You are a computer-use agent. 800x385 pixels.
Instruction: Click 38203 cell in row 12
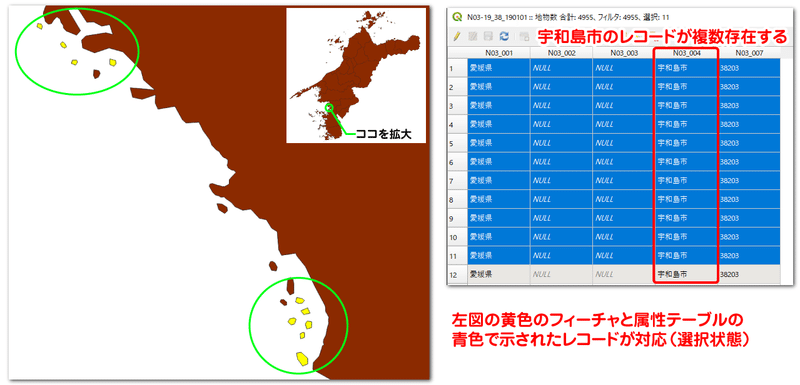(749, 274)
